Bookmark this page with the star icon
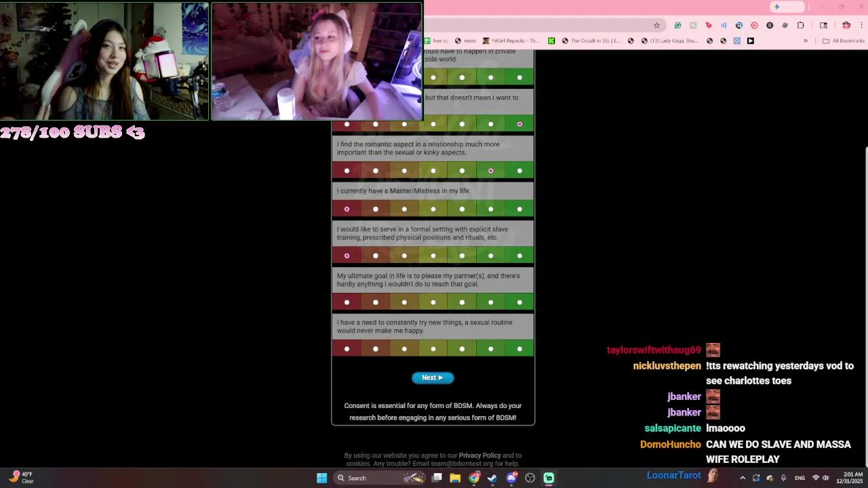The height and width of the screenshot is (488, 868). click(x=656, y=25)
